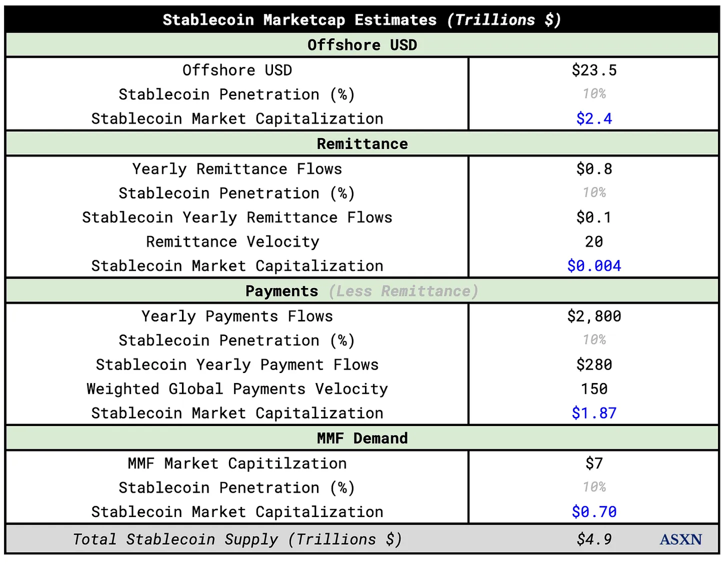Click the MMF Demand section header
Screen dimensions: 728x565
(x=362, y=439)
